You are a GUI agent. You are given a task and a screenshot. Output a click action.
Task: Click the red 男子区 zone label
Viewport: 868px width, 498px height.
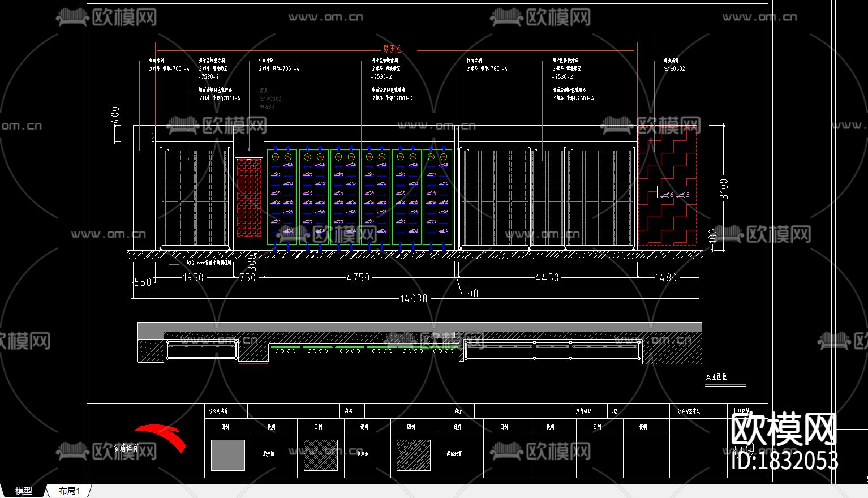[x=392, y=50]
